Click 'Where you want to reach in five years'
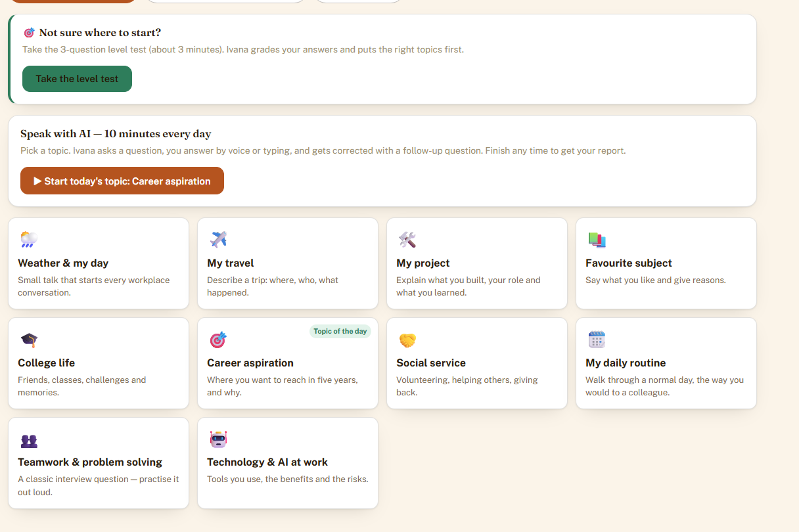Image resolution: width=799 pixels, height=532 pixels. 283,386
